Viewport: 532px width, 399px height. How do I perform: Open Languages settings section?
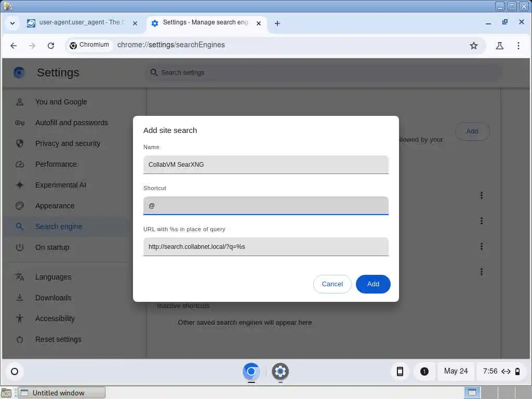[x=54, y=277]
